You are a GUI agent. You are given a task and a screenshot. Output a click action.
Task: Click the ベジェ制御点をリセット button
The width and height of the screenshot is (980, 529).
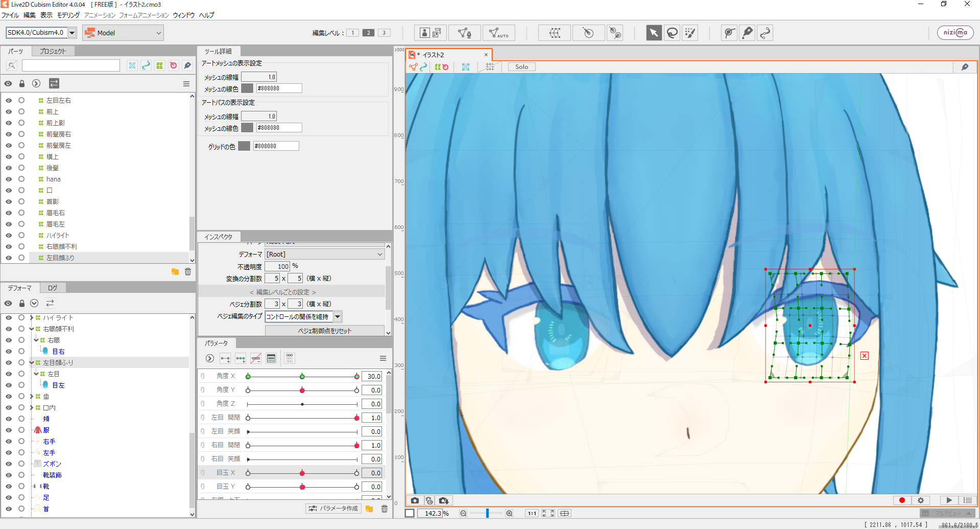pyautogui.click(x=325, y=331)
